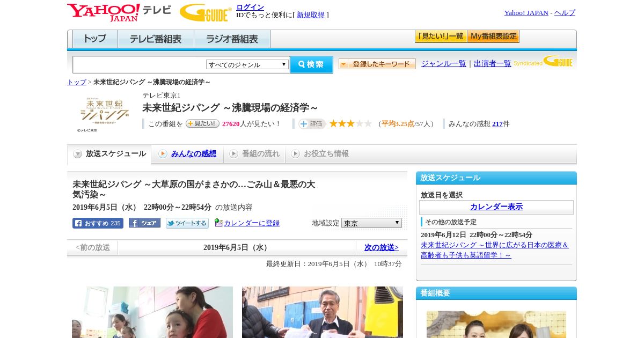Click the カレンダー表示 link

coord(496,207)
